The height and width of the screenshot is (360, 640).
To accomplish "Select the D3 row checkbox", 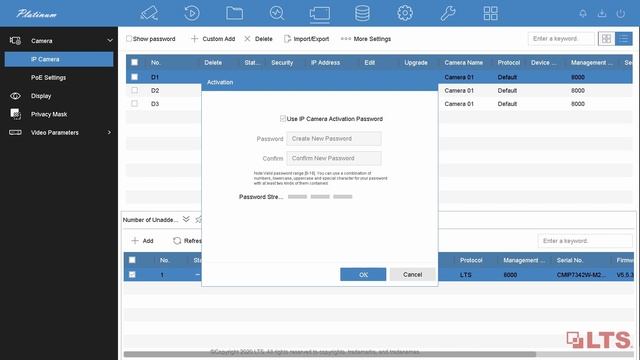I will 134,104.
